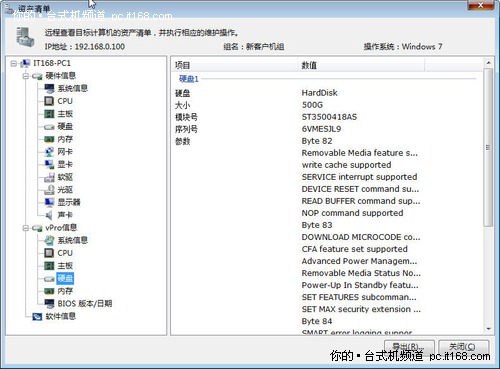Screen dimensions: 500x369
Task: Select the 序列号 item label
Action: tap(186, 129)
